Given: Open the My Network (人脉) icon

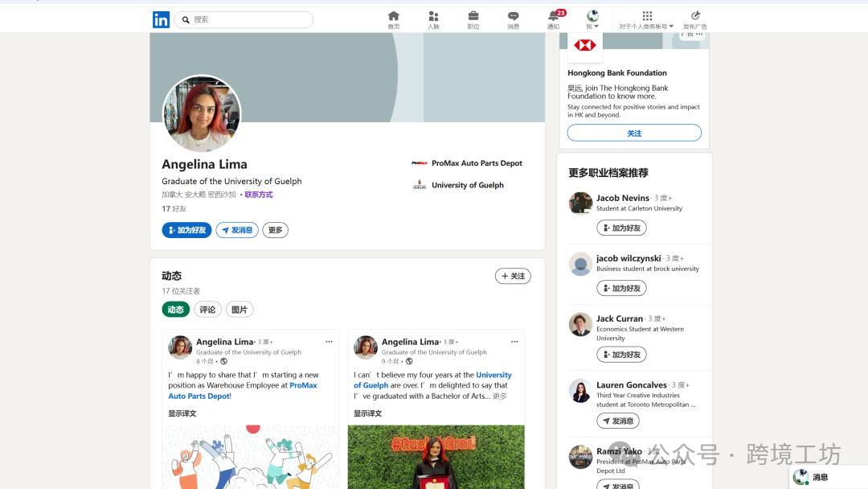Looking at the screenshot, I should [x=433, y=16].
